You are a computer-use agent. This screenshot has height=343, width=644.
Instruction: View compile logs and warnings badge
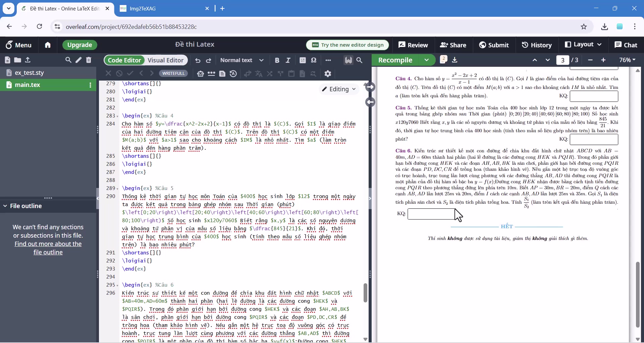coord(443,59)
